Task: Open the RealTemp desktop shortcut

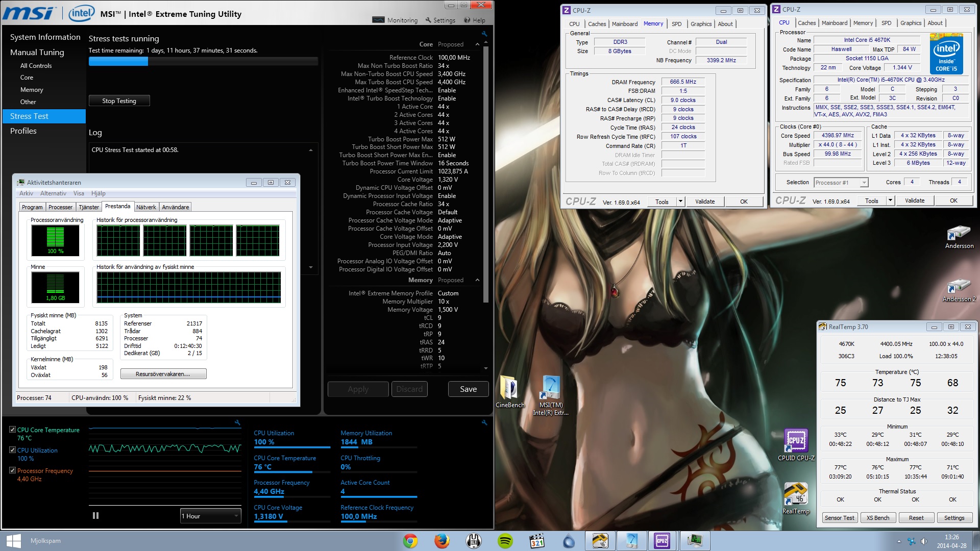Action: (796, 498)
